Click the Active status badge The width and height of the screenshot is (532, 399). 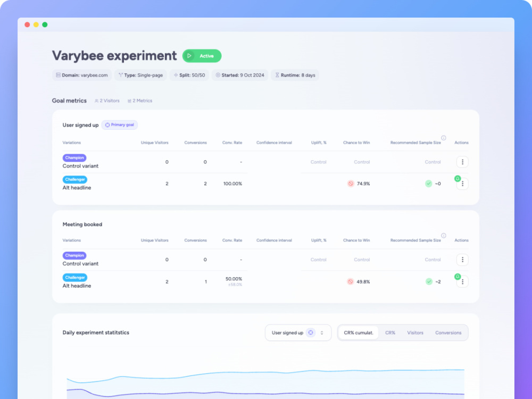(x=202, y=56)
